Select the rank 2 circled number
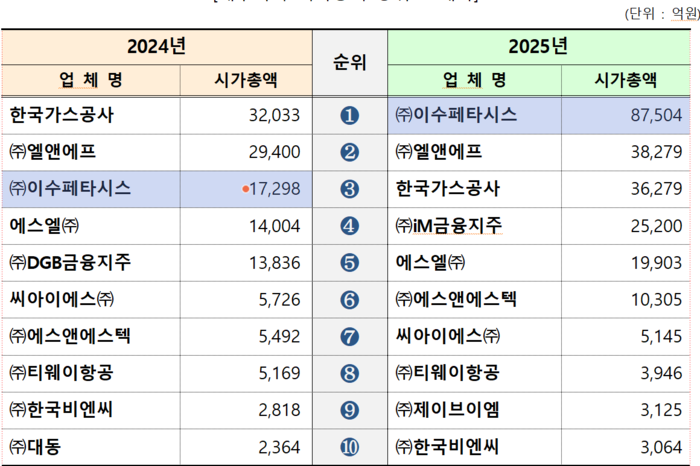700x466 pixels. [350, 152]
